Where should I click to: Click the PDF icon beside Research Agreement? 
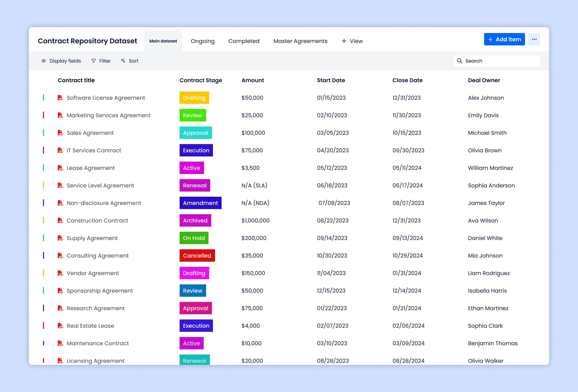[x=60, y=308]
